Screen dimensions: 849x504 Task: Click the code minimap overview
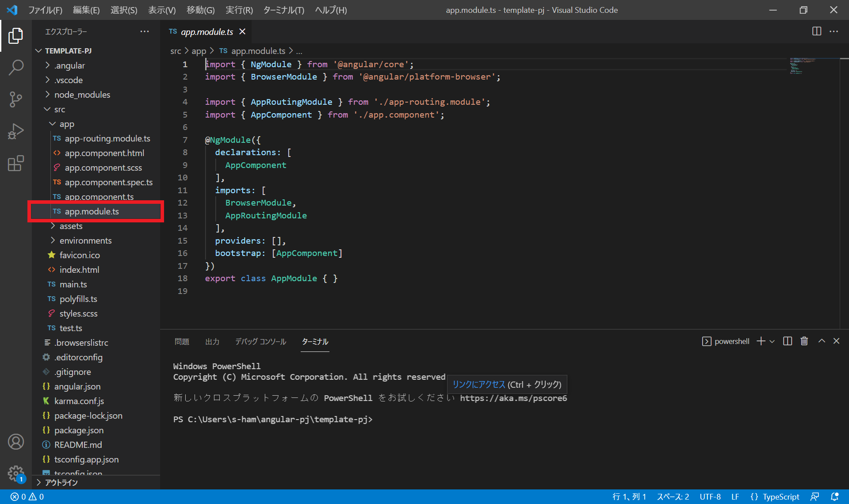803,65
